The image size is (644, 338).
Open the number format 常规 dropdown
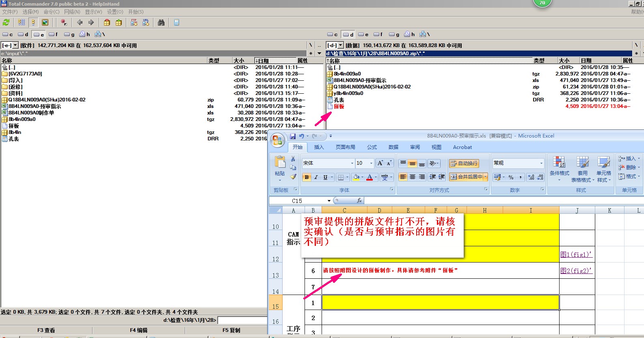(x=541, y=163)
